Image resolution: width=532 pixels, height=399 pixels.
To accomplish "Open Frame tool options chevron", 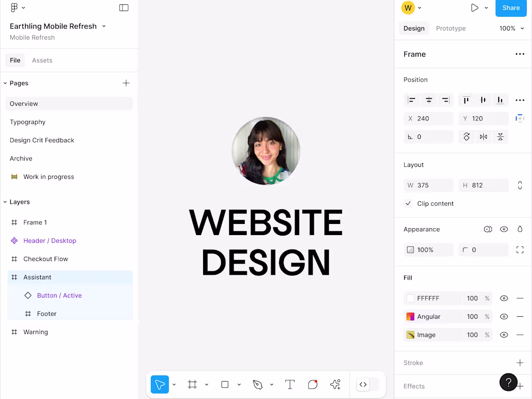I will point(207,384).
